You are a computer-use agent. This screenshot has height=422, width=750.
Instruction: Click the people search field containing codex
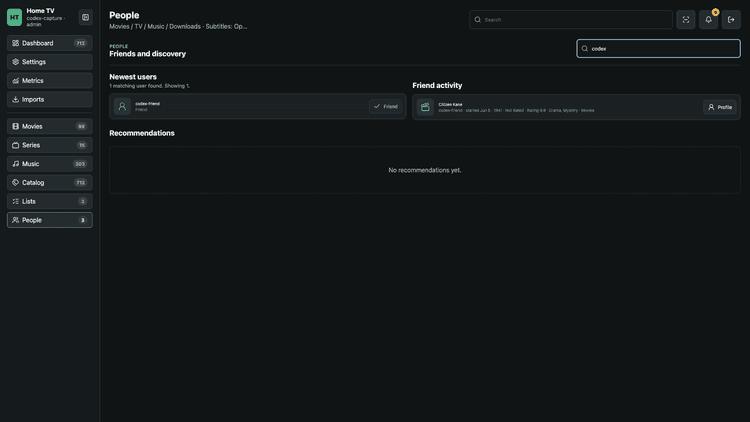click(x=658, y=48)
